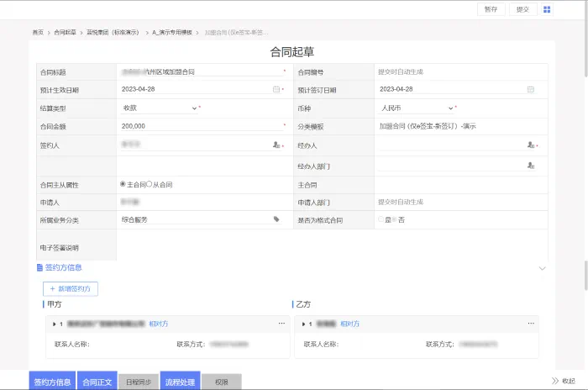Open the 币种 currency dropdown
Screen dimensions: 588x390
click(x=451, y=108)
